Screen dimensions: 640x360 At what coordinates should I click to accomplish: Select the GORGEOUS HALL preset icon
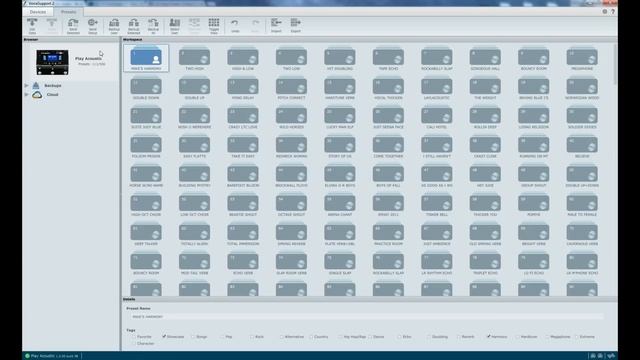click(485, 57)
